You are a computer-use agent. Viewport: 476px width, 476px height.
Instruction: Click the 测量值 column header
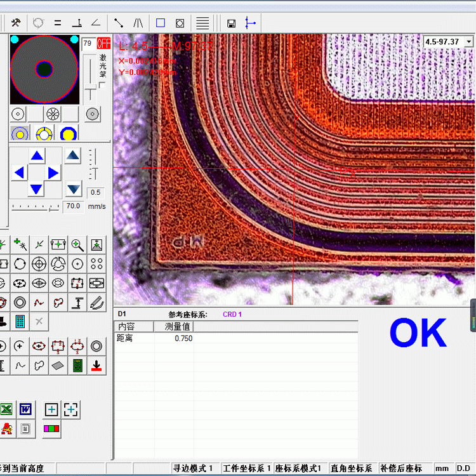click(x=174, y=326)
